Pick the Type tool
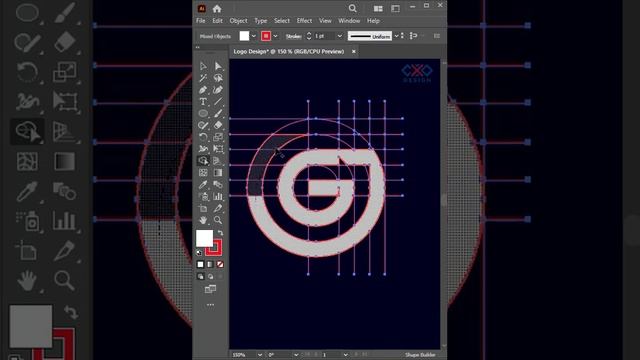This screenshot has width=640, height=360. pos(203,101)
